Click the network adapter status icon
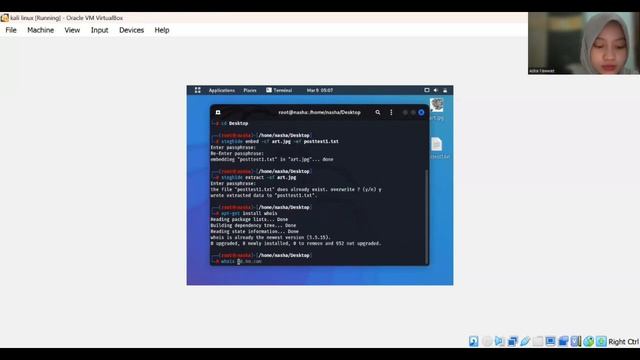Viewport: 640px width, 360px height. (512, 341)
